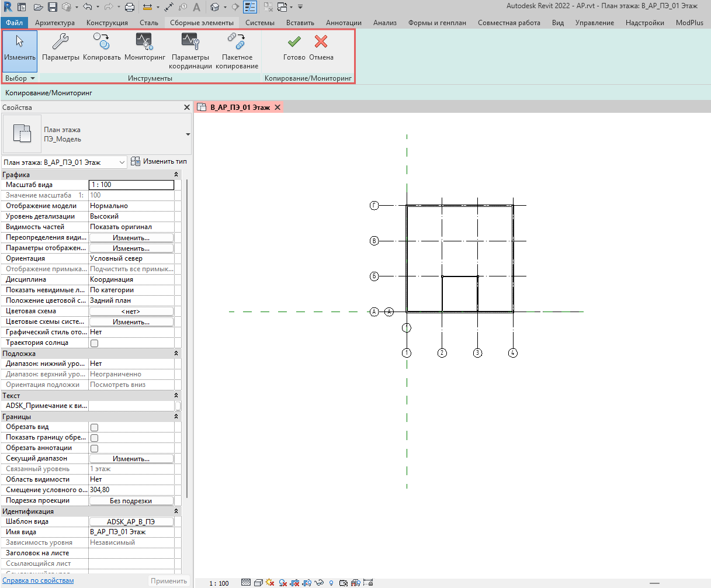Switch to the Архитектура ribbon tab

tap(55, 23)
